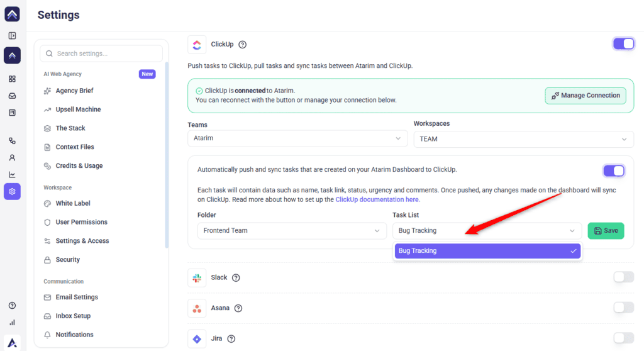Screen dimensions: 644x351
Task: Open Credits & Usage settings
Action: click(79, 166)
